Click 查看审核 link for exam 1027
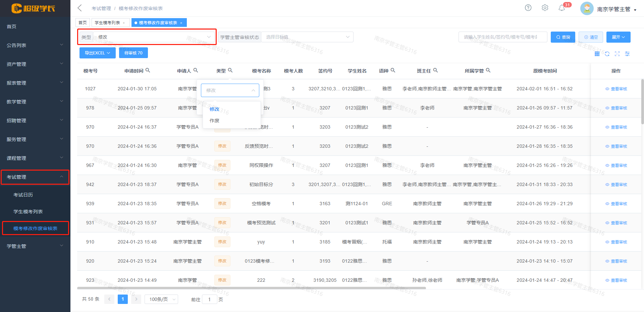Viewport: 644px width, 312px height. (x=616, y=89)
